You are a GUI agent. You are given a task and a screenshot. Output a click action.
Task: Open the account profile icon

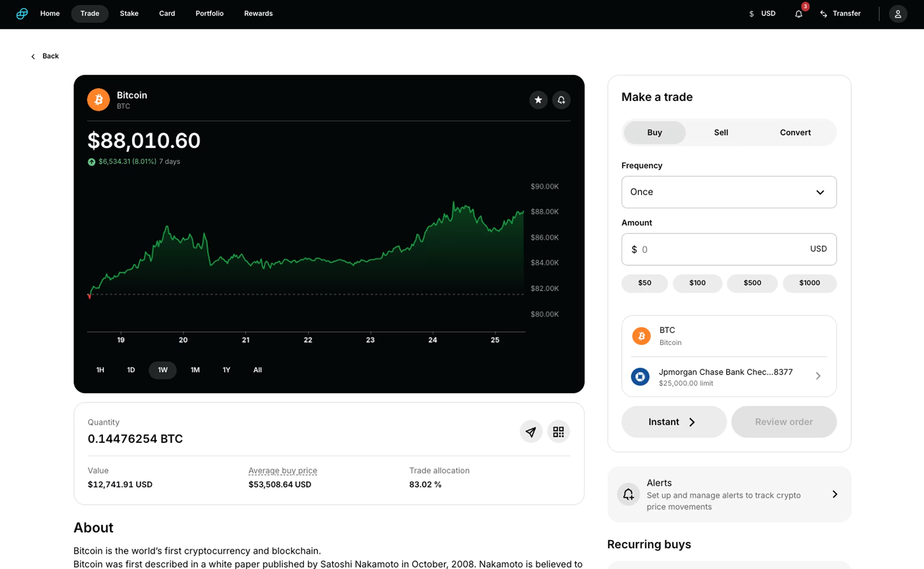(x=898, y=14)
